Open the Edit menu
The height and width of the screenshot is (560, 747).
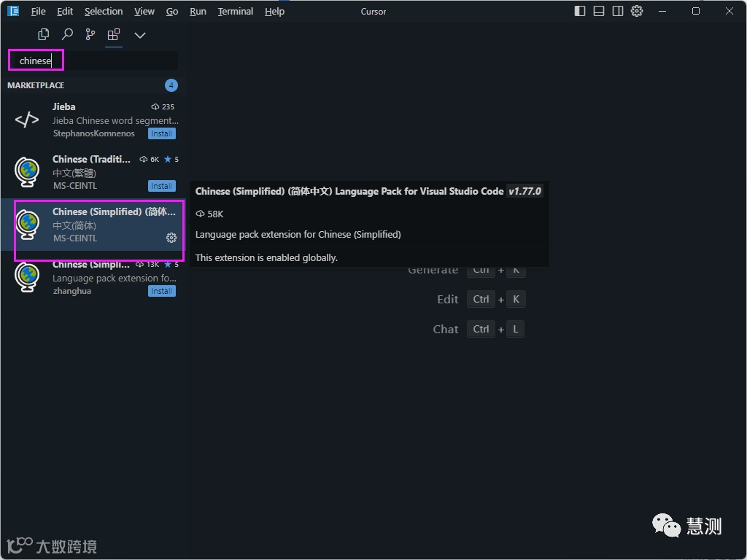(65, 11)
